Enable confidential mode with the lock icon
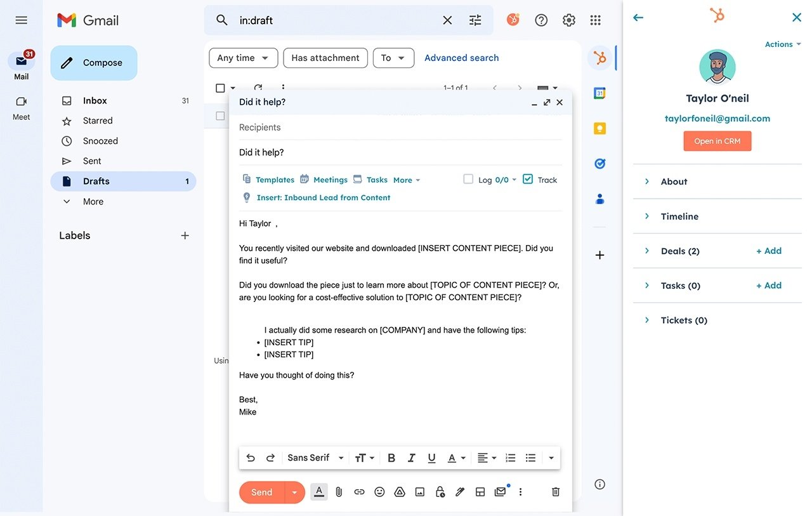Screen dimensions: 812x516 tap(440, 491)
